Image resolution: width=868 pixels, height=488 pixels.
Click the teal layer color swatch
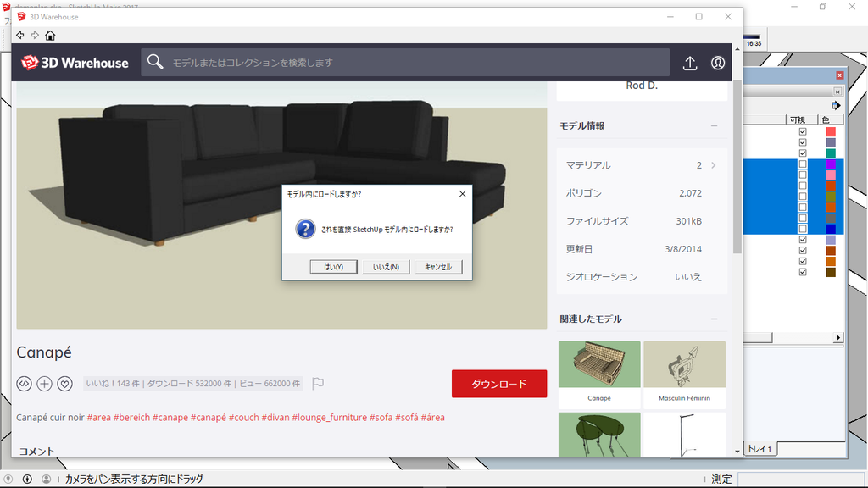831,153
